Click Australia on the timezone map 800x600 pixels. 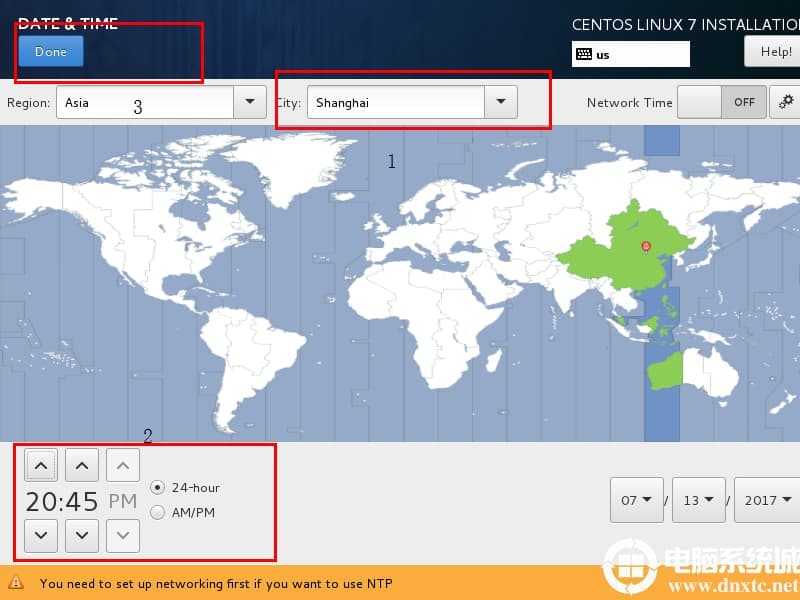[693, 371]
